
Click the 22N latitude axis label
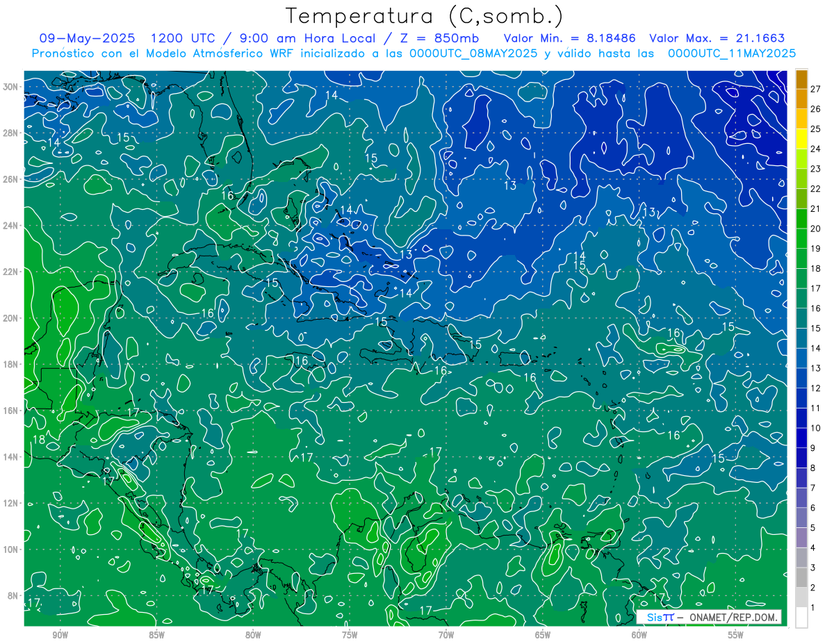click(10, 272)
